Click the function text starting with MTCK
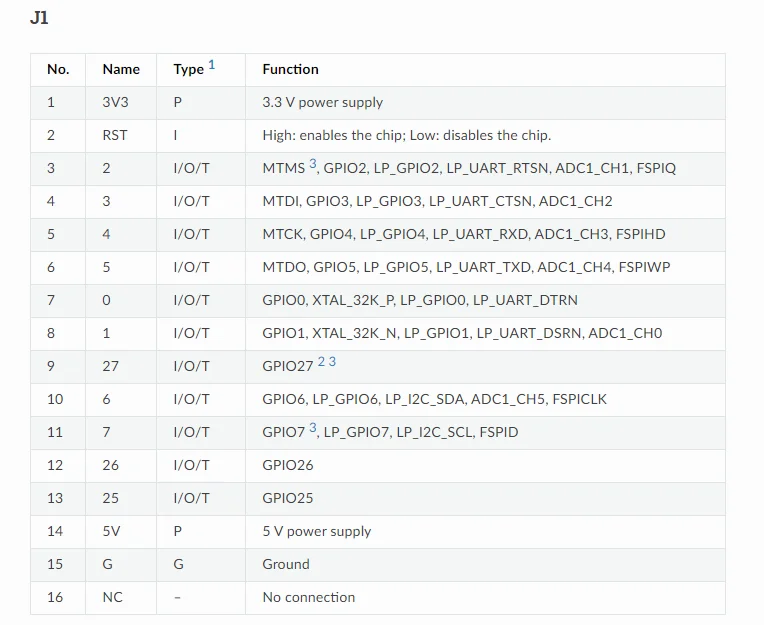Viewport: 764px width, 625px height. [x=464, y=234]
